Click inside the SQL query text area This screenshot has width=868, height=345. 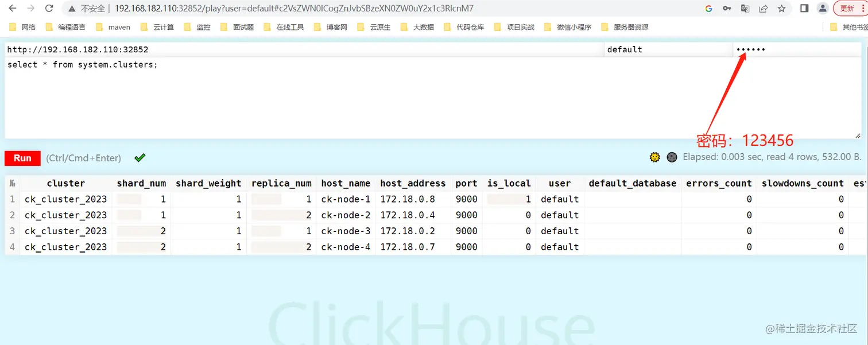[433, 98]
